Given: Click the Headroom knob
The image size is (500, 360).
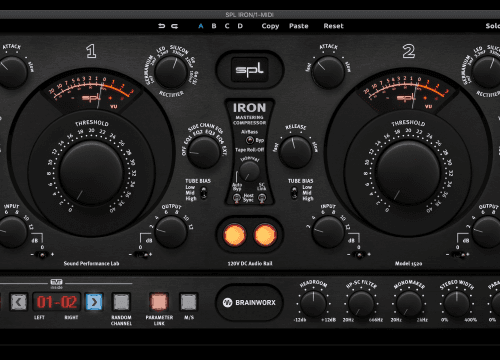Looking at the screenshot, I should (x=313, y=304).
